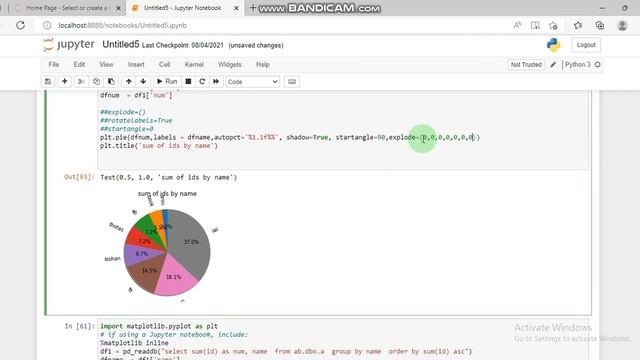The height and width of the screenshot is (360, 640).
Task: Insert a new cell below
Action: point(64,82)
